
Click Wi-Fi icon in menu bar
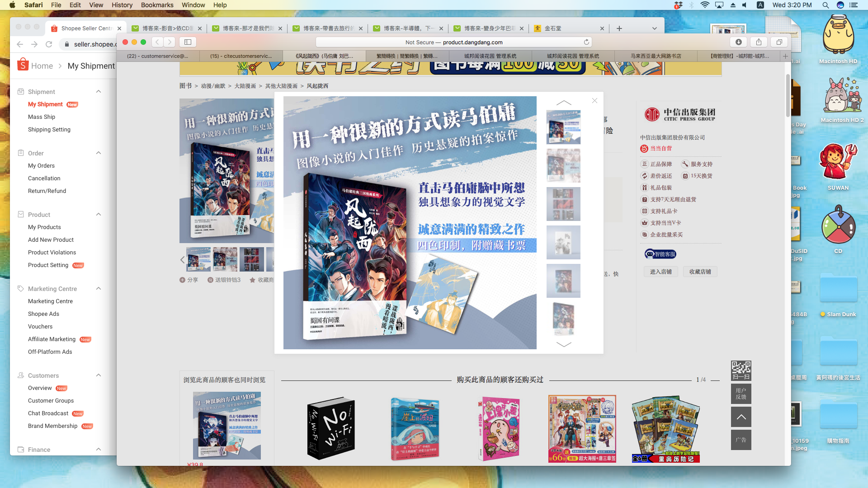tap(705, 5)
